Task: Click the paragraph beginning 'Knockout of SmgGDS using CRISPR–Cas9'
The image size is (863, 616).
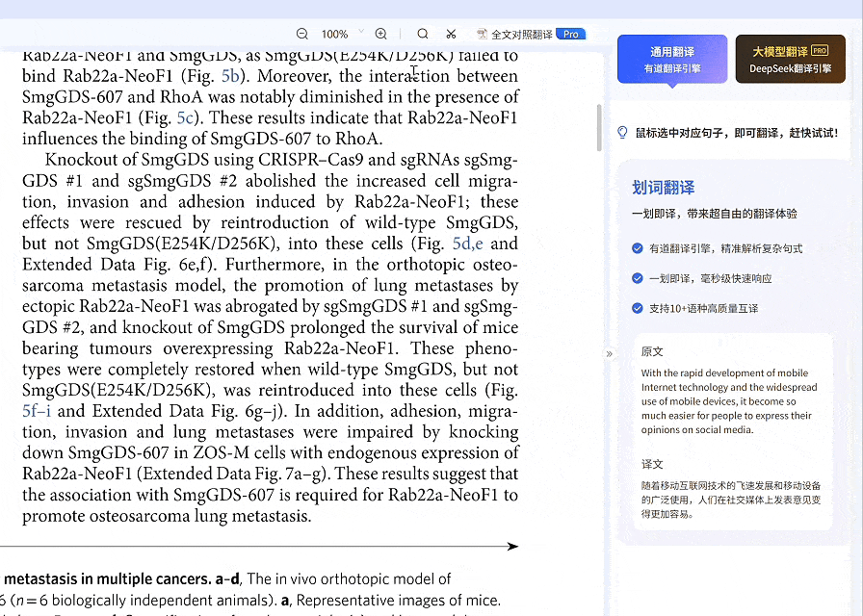Action: pos(271,338)
